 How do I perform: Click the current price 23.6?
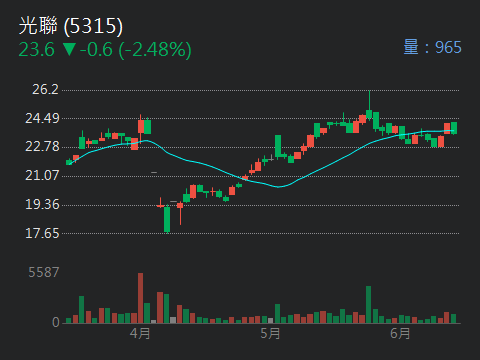[x=37, y=50]
